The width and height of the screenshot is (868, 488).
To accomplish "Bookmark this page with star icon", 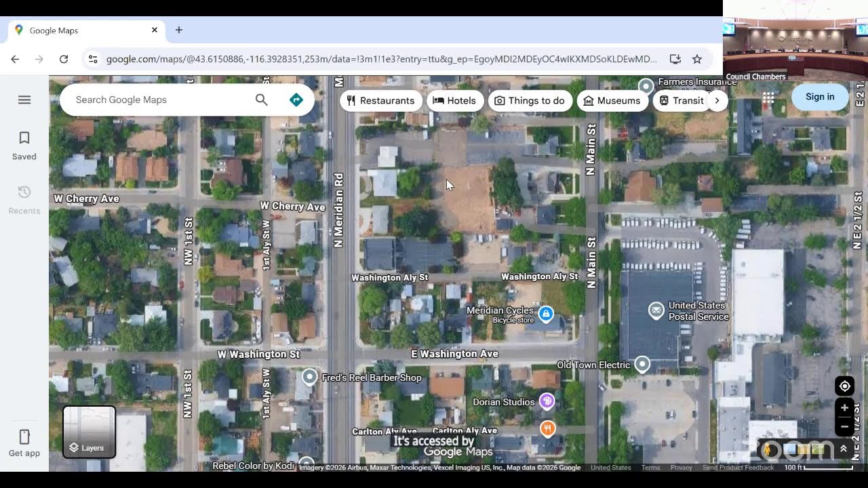I will point(697,59).
